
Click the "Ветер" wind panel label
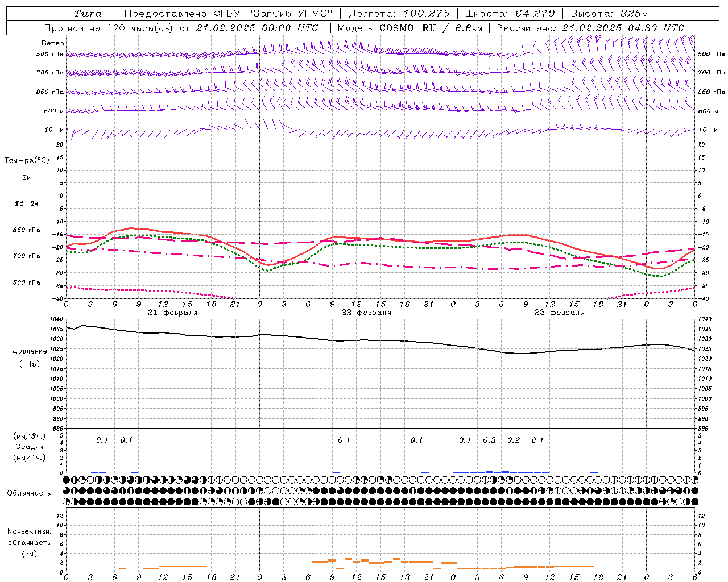(x=53, y=43)
